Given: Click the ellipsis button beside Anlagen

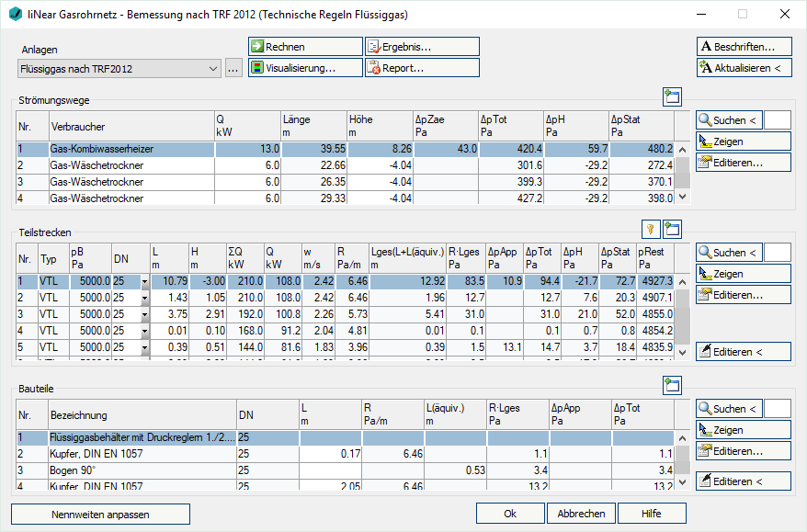Looking at the screenshot, I should tap(233, 68).
